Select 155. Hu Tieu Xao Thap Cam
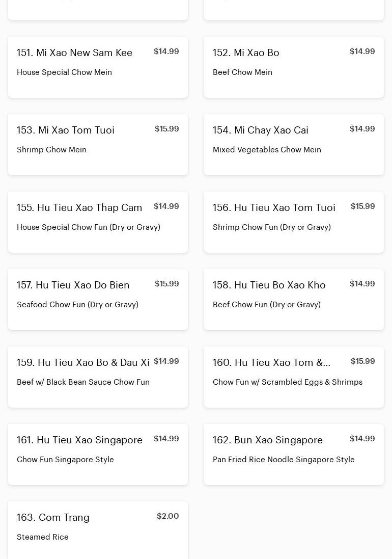Screen dimensions: 392x559 [x=98, y=222]
